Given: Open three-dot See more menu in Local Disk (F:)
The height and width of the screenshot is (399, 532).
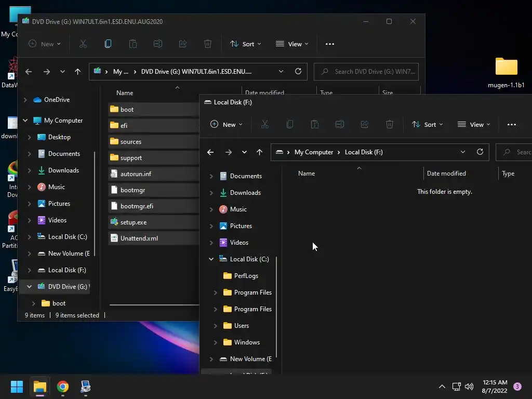Looking at the screenshot, I should pos(512,125).
